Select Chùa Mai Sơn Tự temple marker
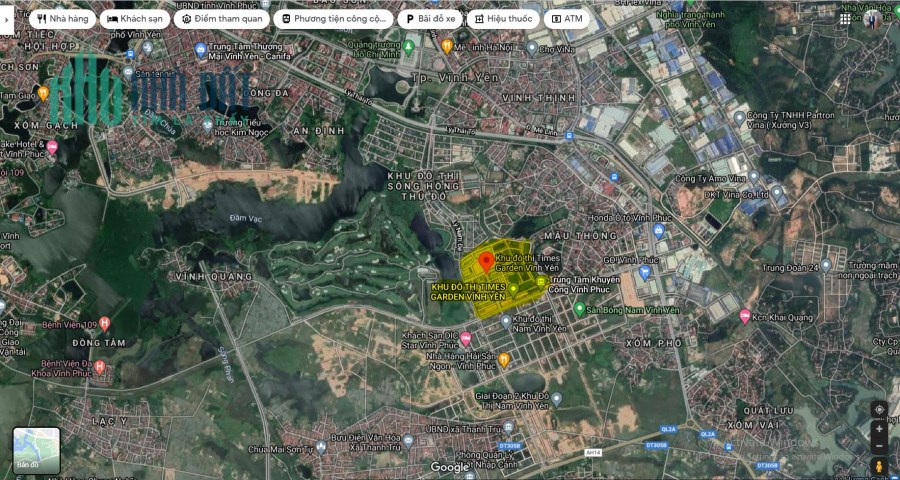The image size is (900, 480). 321,446
